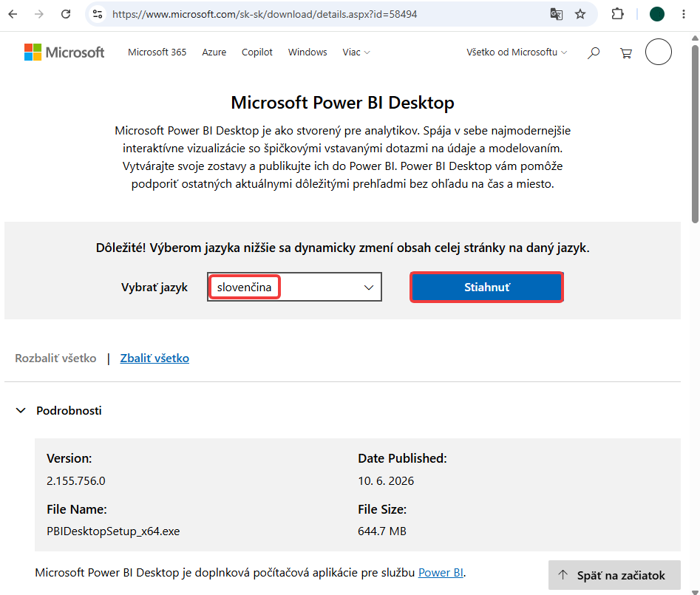This screenshot has width=700, height=595.
Task: Open Copilot nav item
Action: tap(256, 52)
